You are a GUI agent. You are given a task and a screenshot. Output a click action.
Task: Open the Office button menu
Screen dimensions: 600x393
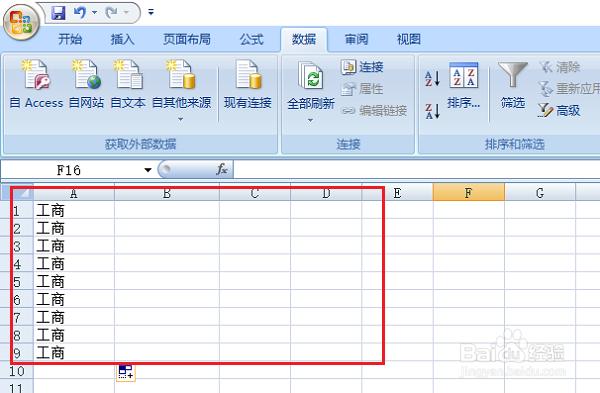tap(21, 22)
